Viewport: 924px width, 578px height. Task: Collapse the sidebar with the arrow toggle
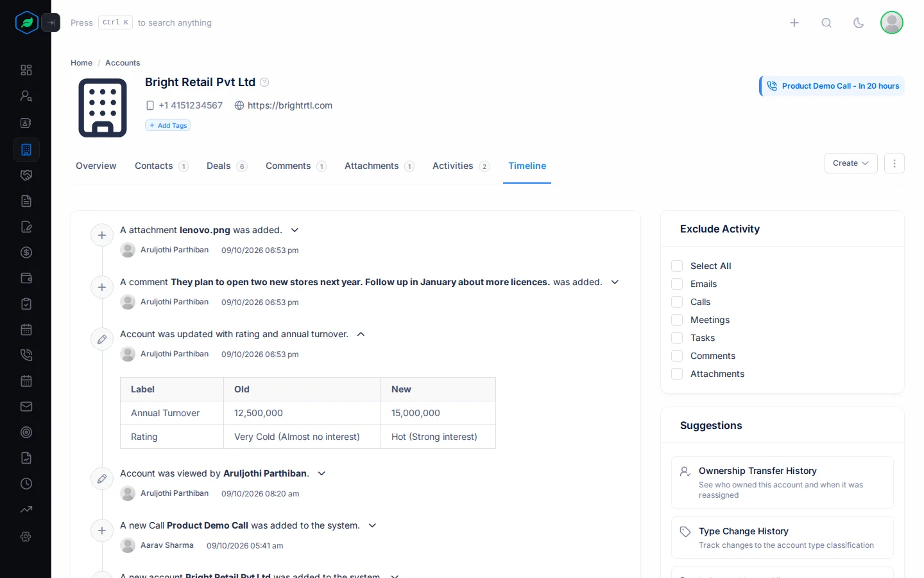(51, 22)
